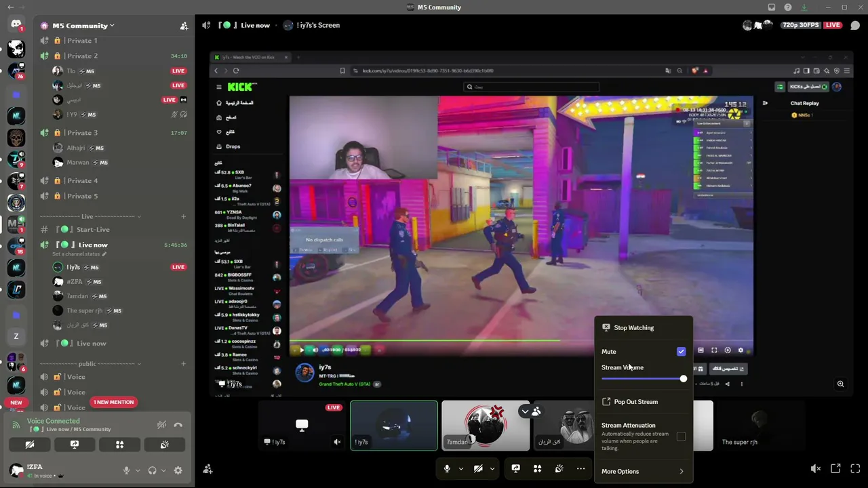Open soundboard from Voice Connected panel

point(164,445)
